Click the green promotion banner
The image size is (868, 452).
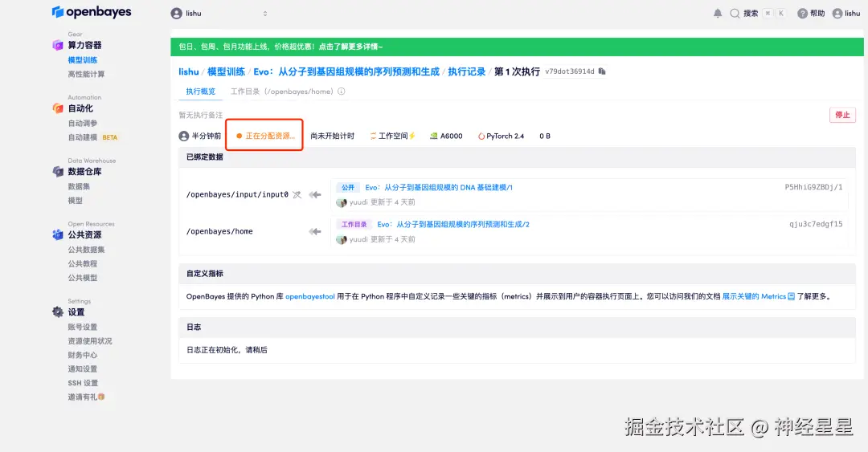[x=517, y=47]
